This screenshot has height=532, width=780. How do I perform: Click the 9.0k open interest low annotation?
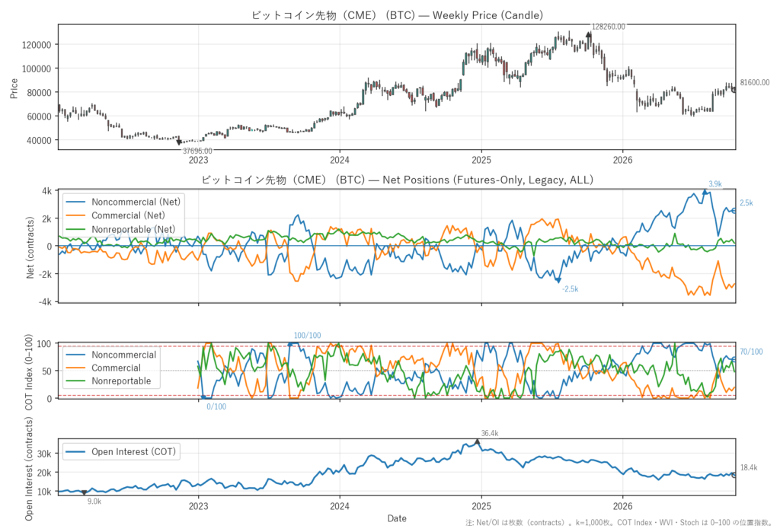point(94,502)
